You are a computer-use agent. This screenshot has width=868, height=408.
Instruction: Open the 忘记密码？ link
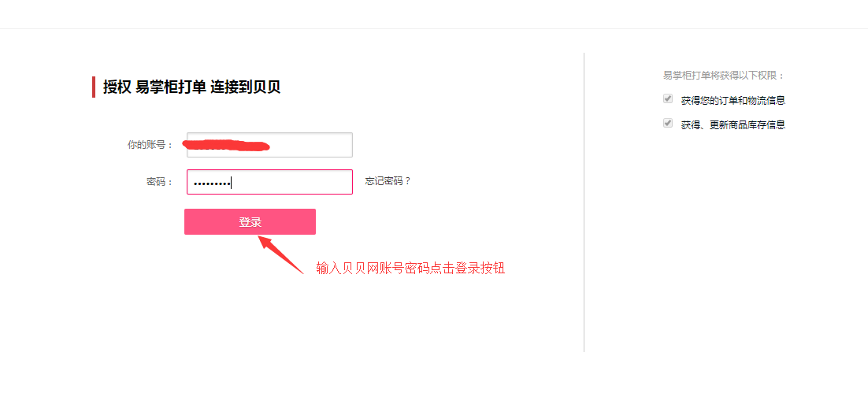pos(388,181)
